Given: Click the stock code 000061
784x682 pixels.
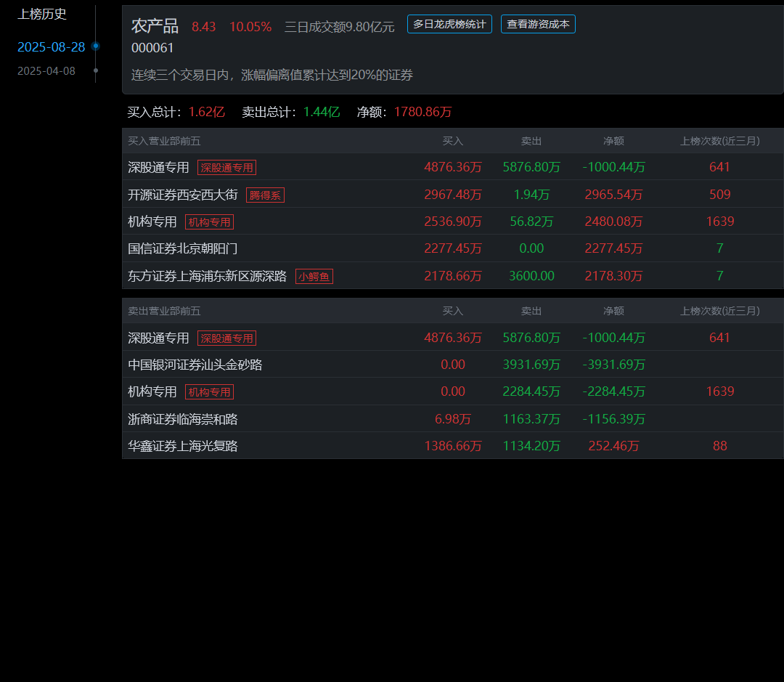Looking at the screenshot, I should tap(152, 48).
